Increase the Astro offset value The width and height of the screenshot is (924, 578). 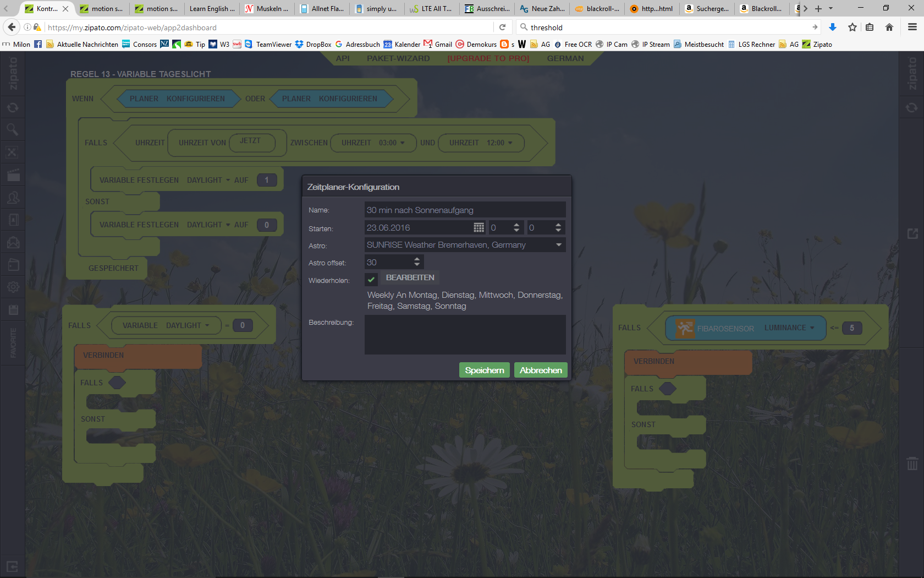point(417,259)
